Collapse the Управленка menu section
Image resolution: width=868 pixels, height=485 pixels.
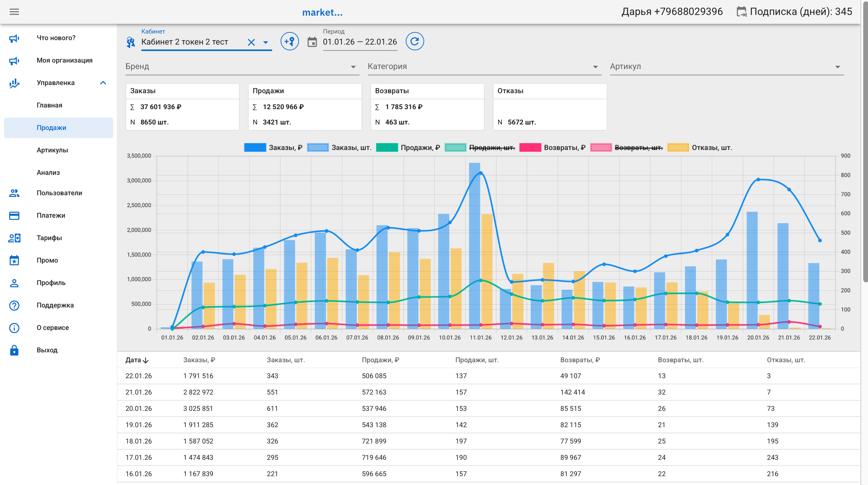pyautogui.click(x=103, y=83)
